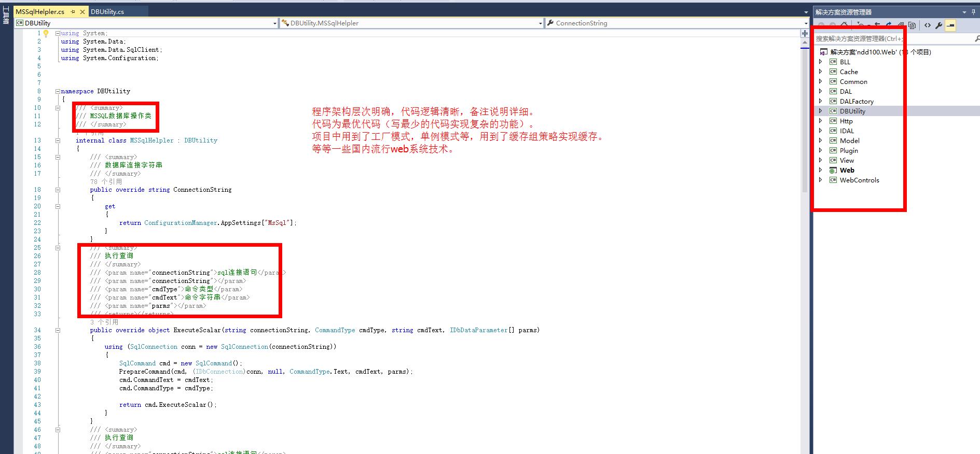
Task: Click the IDAL project icon
Action: click(x=833, y=131)
